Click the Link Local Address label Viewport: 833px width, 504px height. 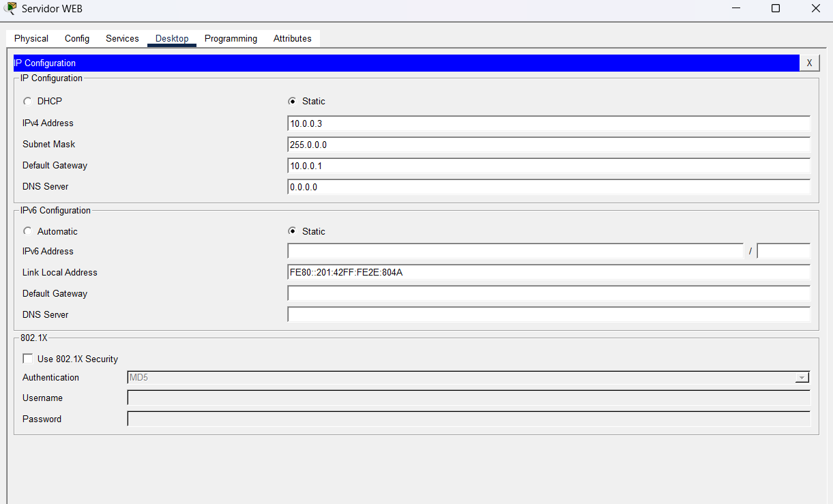[60, 272]
